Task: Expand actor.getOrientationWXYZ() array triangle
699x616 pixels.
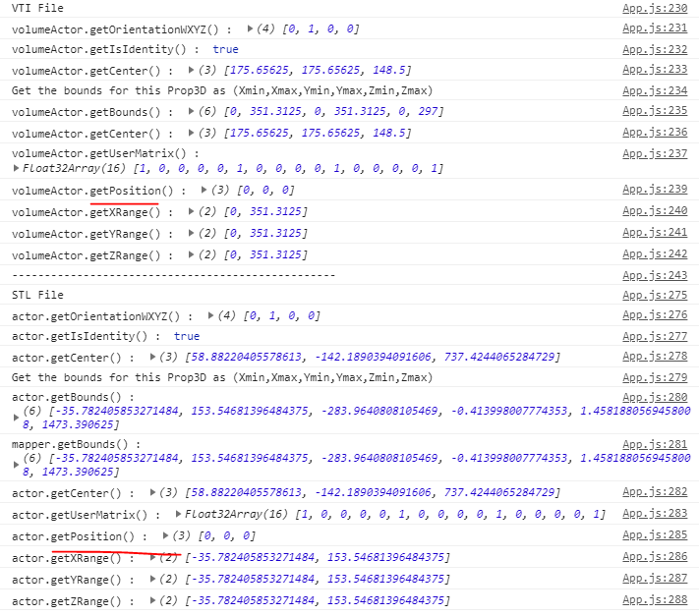Action: tap(210, 315)
